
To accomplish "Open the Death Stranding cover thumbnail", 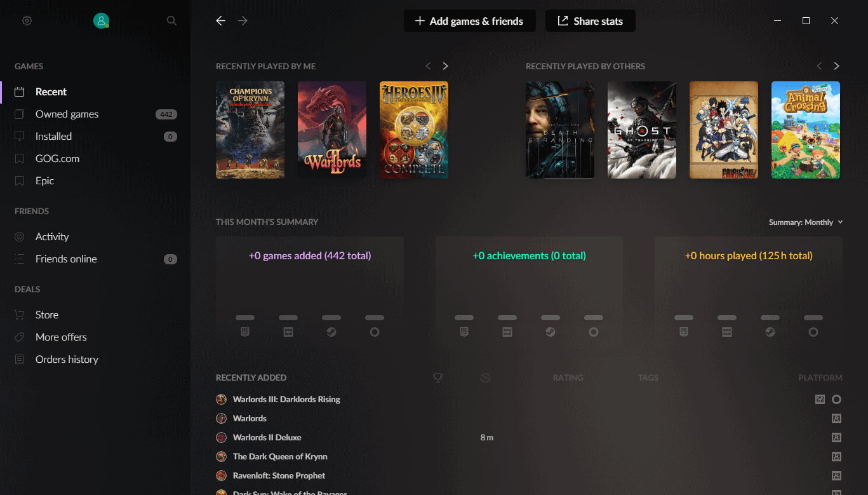I will [x=559, y=130].
